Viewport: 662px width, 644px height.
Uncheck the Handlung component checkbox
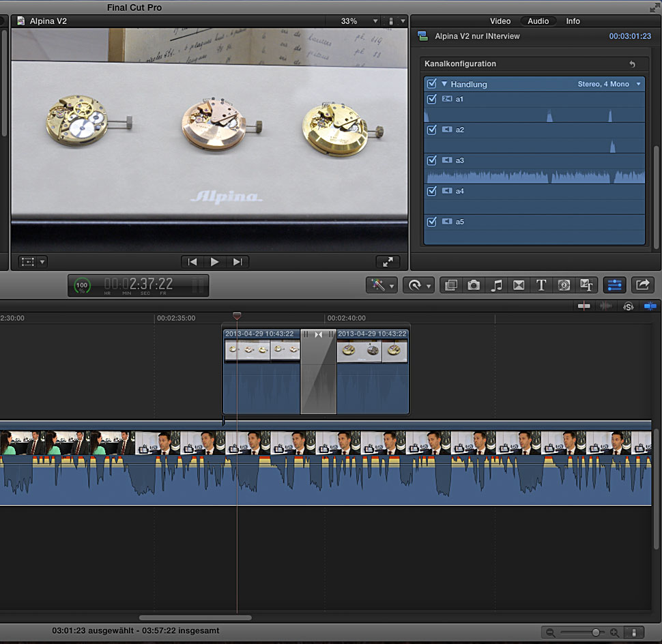click(431, 84)
